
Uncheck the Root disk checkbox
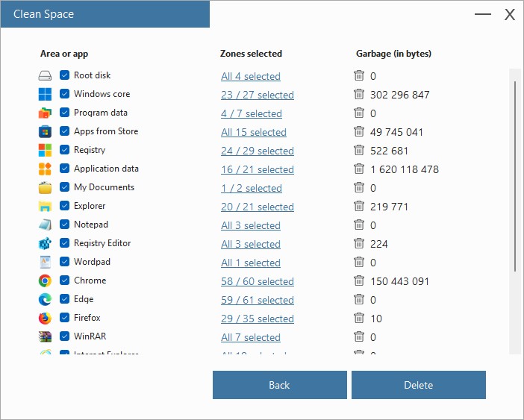click(x=64, y=75)
